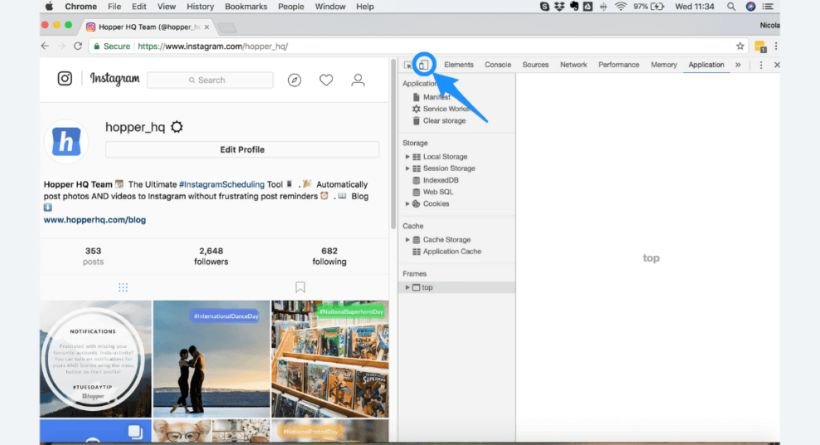Screen dimensions: 820x445
Task: Select Web SQL in Storage section
Action: 438,192
